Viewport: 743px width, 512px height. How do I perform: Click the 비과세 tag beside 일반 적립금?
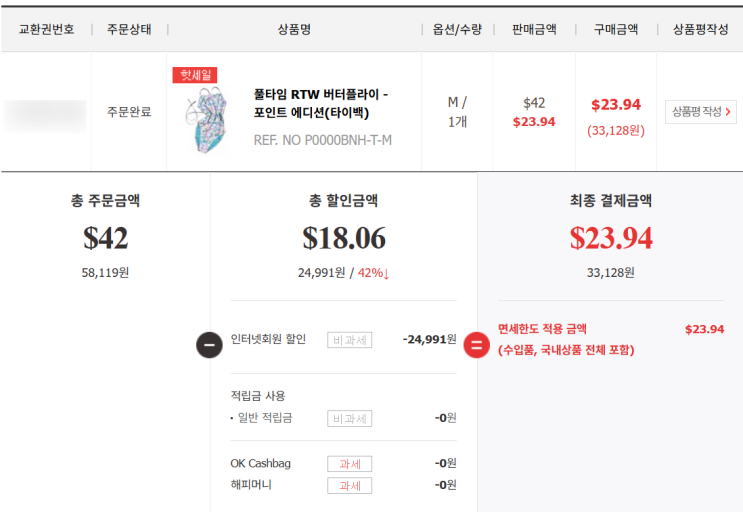pyautogui.click(x=349, y=418)
